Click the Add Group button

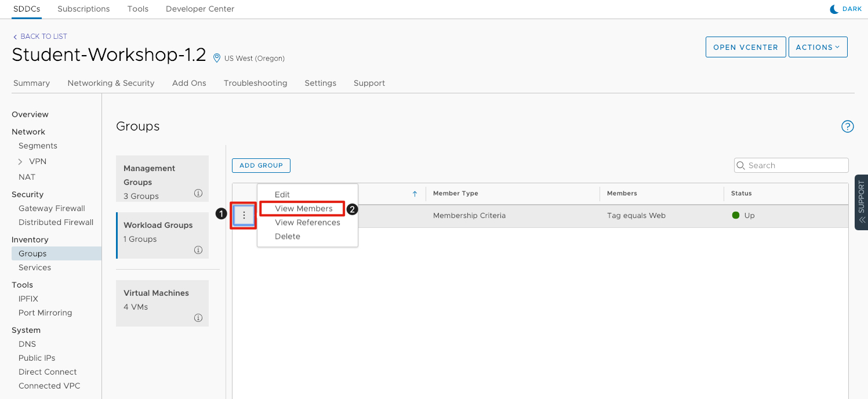(x=261, y=166)
